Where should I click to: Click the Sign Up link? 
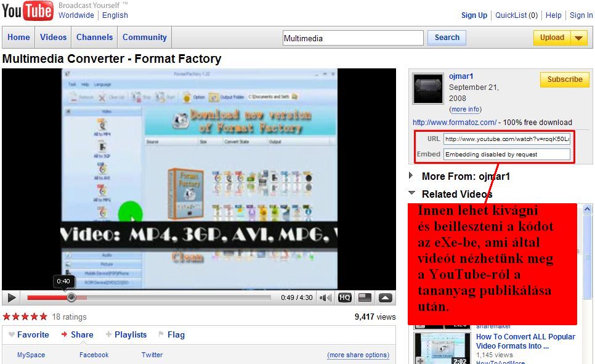point(474,15)
